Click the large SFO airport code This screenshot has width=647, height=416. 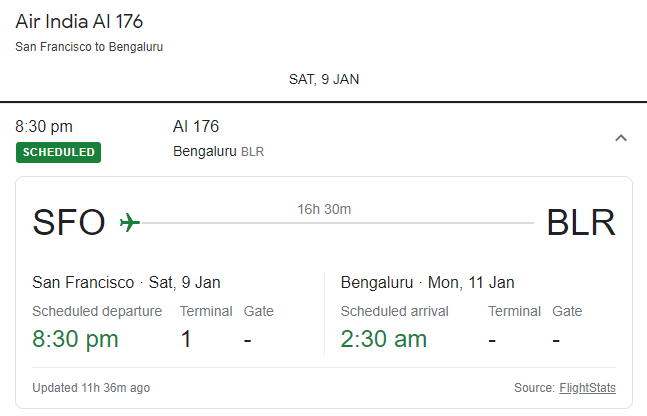click(69, 222)
